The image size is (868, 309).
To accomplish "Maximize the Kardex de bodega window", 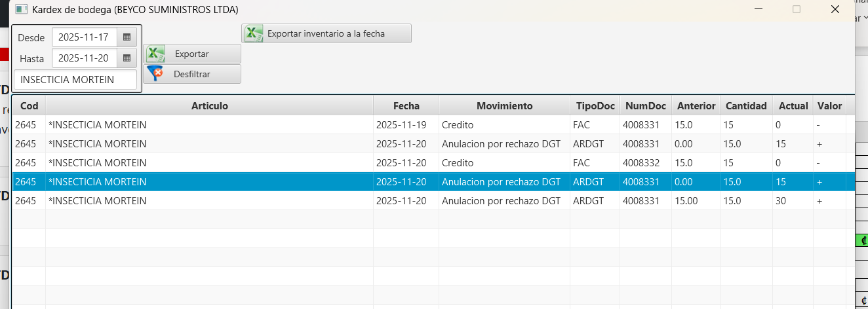I will point(797,9).
